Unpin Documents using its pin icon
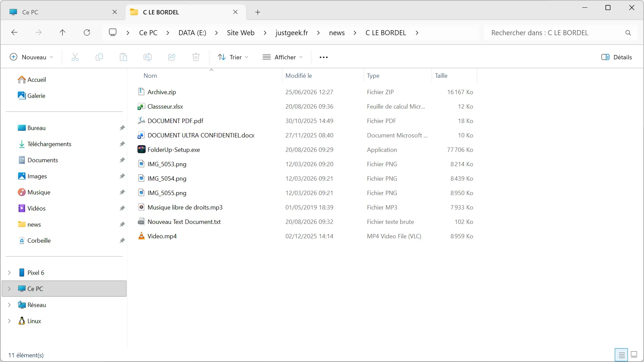644x362 pixels. click(x=122, y=160)
